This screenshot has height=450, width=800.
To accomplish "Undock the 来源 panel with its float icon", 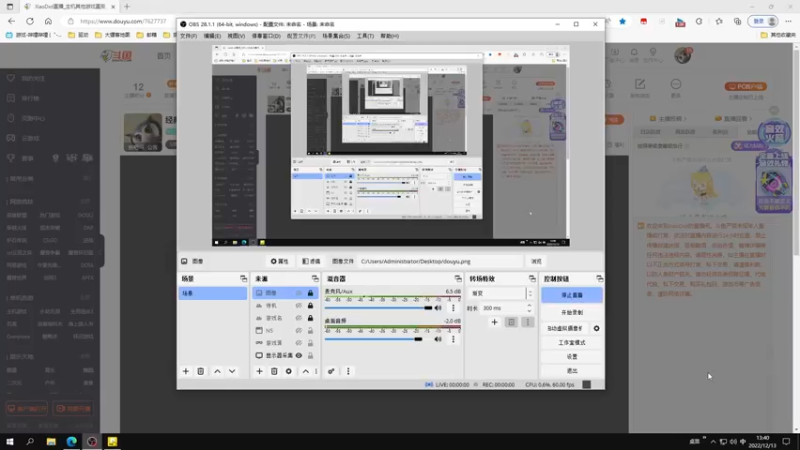I will [315, 279].
